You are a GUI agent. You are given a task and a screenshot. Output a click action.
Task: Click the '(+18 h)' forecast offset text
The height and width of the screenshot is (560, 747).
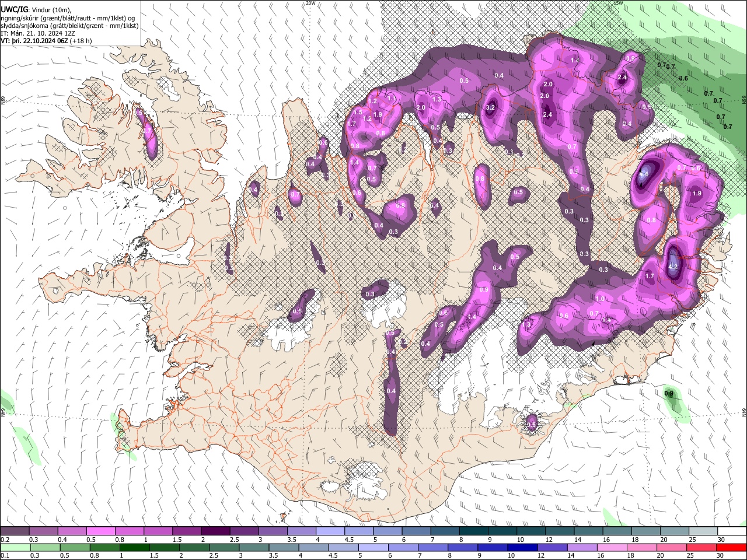[x=81, y=41]
